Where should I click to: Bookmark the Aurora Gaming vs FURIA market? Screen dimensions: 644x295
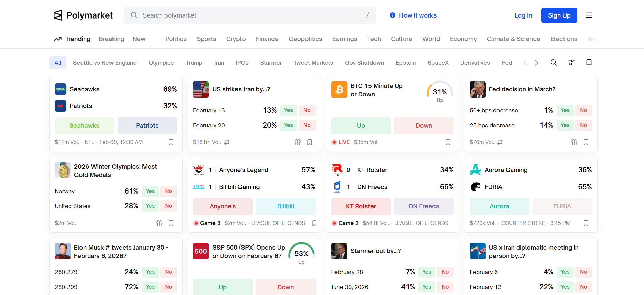(586, 223)
